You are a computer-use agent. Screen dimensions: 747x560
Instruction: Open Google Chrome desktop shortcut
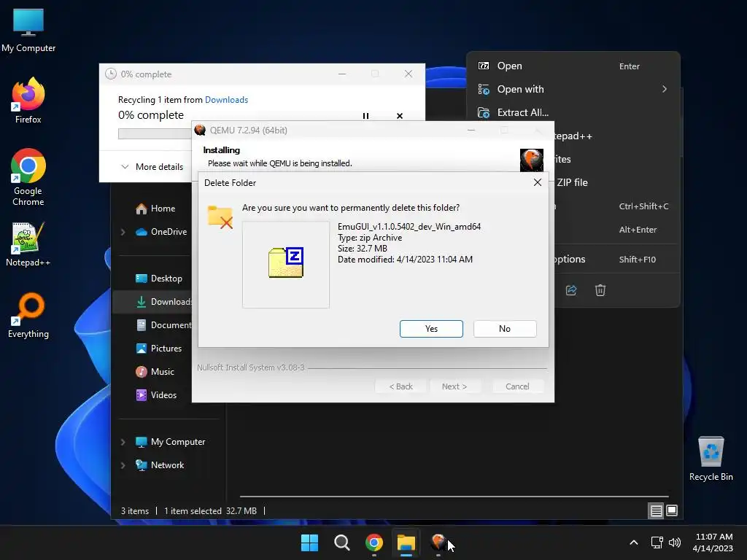pyautogui.click(x=28, y=177)
